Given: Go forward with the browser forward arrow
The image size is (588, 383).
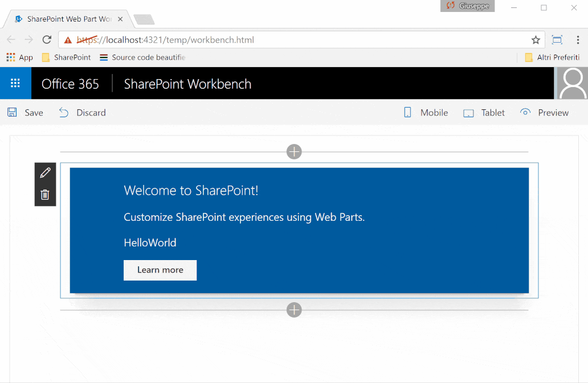Looking at the screenshot, I should pyautogui.click(x=28, y=40).
